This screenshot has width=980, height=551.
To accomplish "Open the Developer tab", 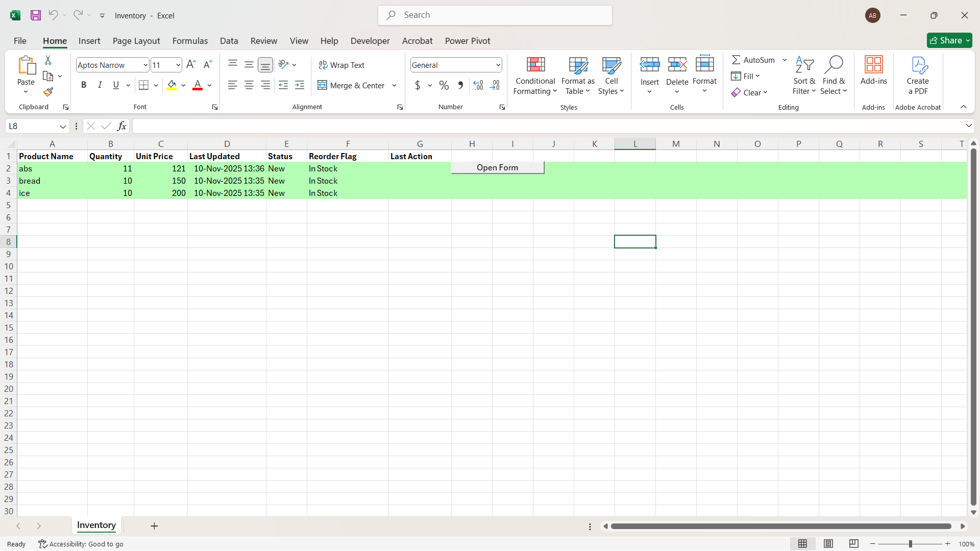I will (370, 41).
